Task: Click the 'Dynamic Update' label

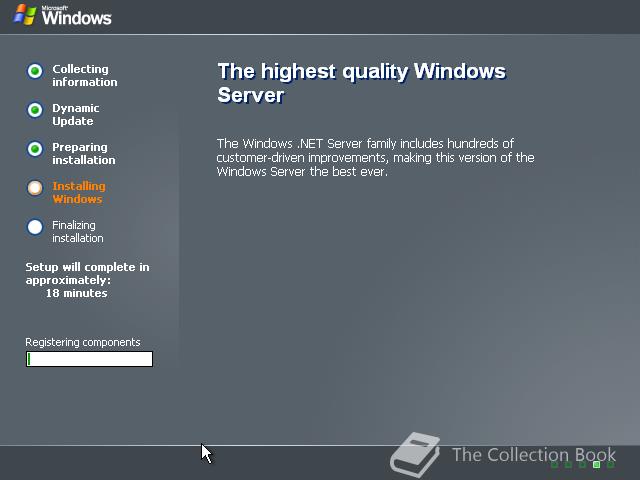Action: 76,115
